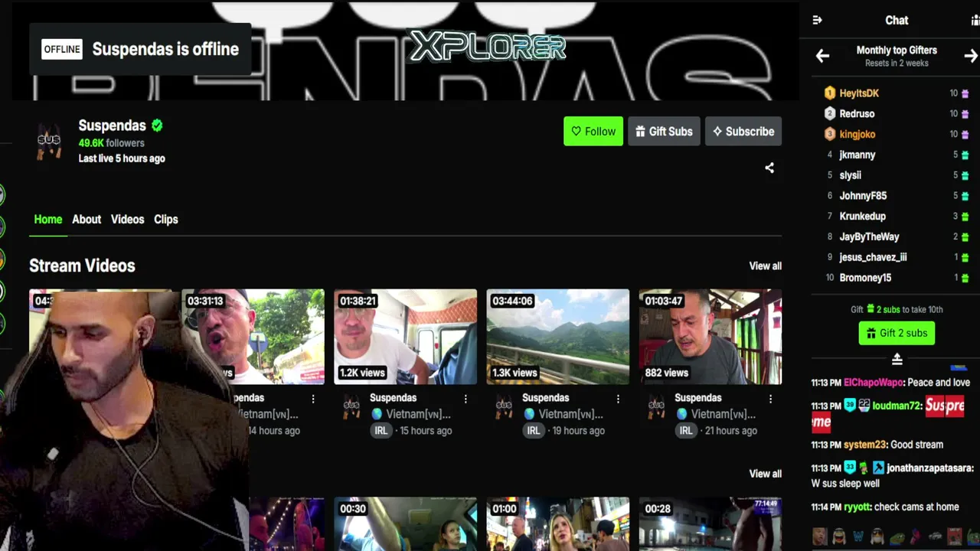Play the 01:00 clip thumbnail
This screenshot has width=980, height=551.
(557, 524)
